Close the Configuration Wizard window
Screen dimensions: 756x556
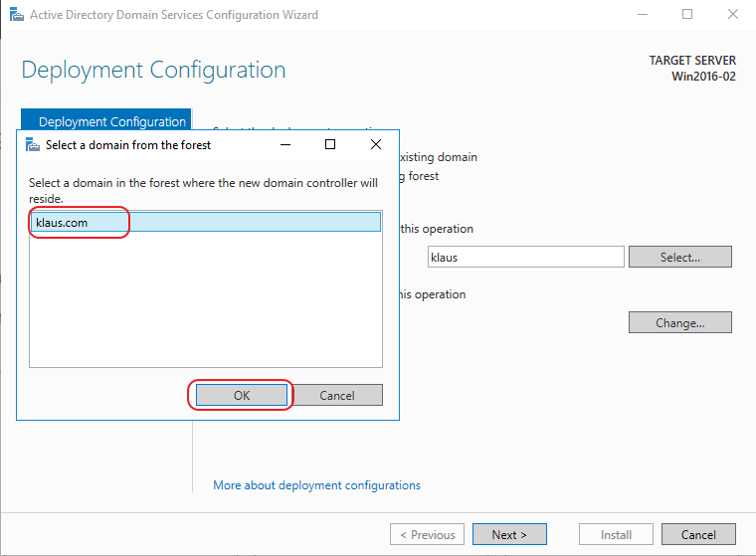(x=732, y=15)
